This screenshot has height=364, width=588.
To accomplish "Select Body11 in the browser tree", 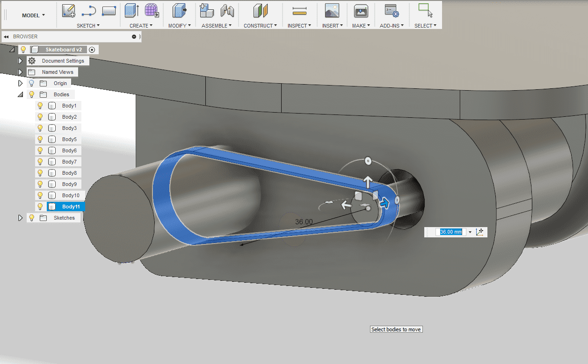I will point(70,207).
